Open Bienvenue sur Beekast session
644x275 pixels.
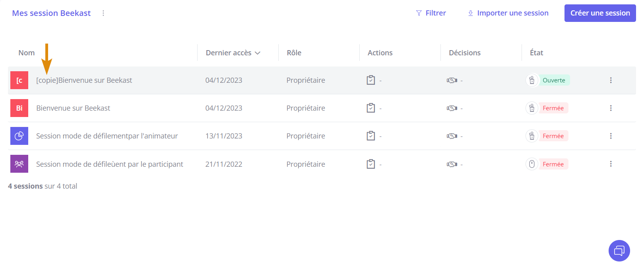(x=73, y=108)
